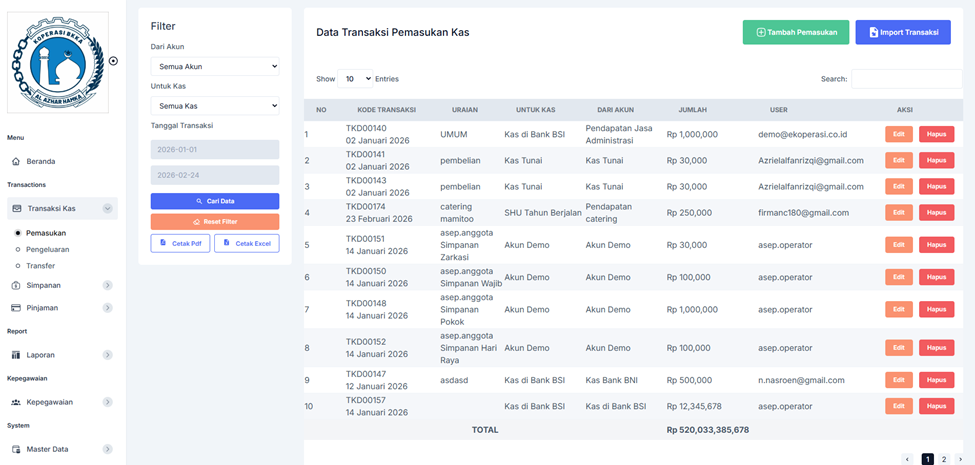Delete transaction TKD00140 with Hapus

(x=936, y=134)
